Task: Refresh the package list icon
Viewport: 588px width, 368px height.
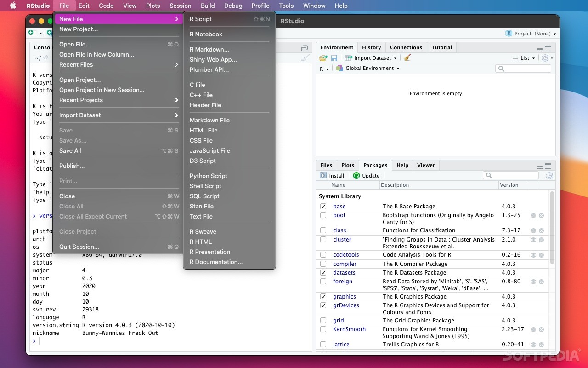Action: click(549, 175)
